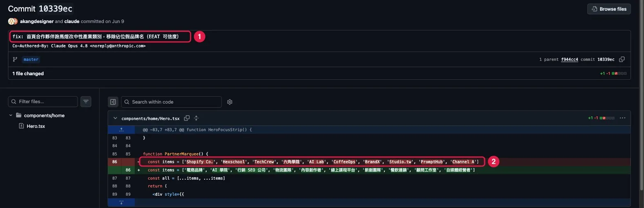This screenshot has width=644, height=208.
Task: Expand all lines in Hero.tsx
Action: (x=196, y=118)
